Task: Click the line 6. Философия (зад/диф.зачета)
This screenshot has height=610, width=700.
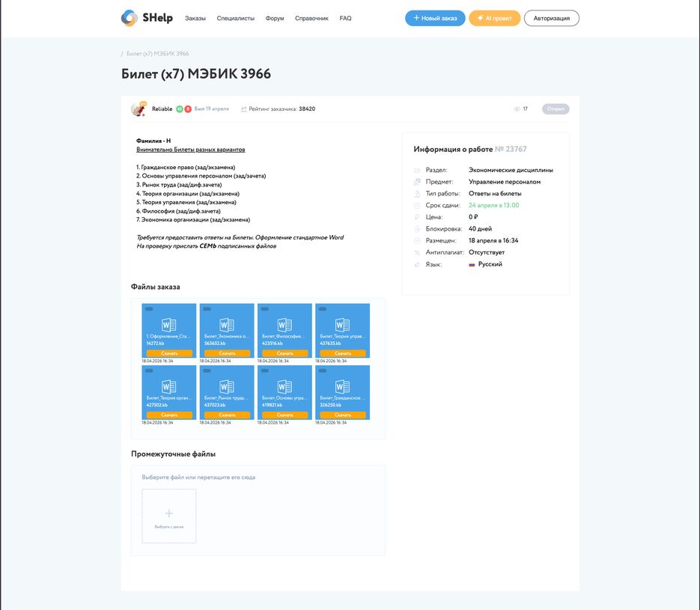Action: tap(179, 211)
